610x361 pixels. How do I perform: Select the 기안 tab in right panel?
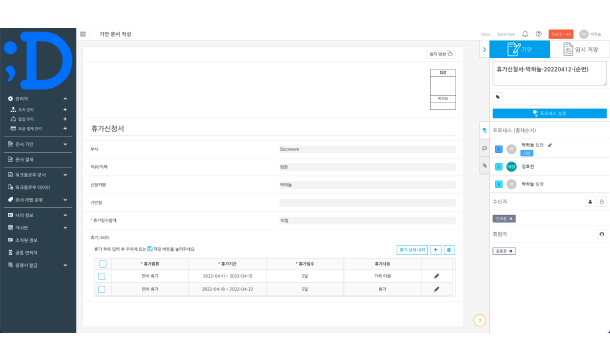(520, 49)
